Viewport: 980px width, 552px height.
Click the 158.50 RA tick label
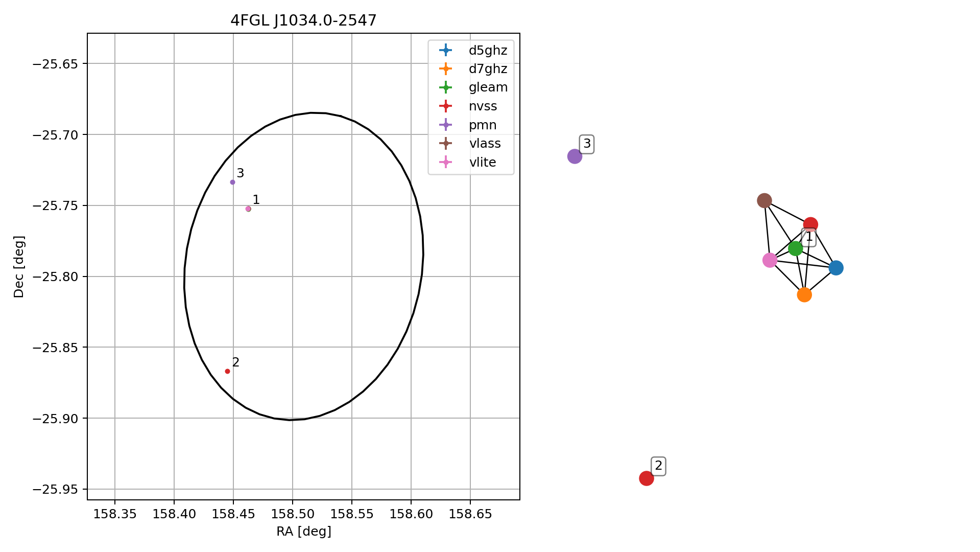click(293, 514)
